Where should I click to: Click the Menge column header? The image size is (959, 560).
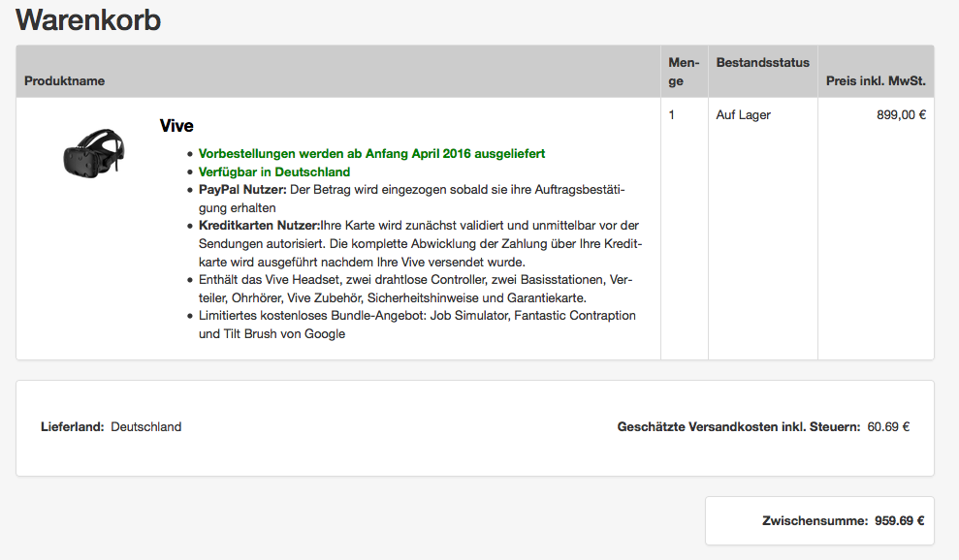(684, 72)
